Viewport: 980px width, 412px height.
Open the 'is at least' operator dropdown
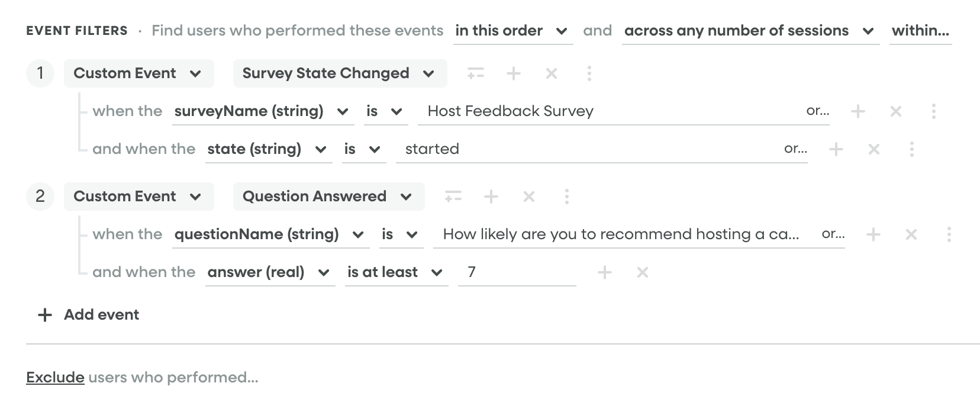(x=395, y=272)
